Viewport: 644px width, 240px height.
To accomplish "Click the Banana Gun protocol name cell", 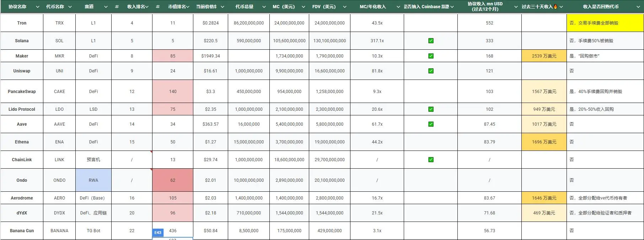I will (22, 231).
